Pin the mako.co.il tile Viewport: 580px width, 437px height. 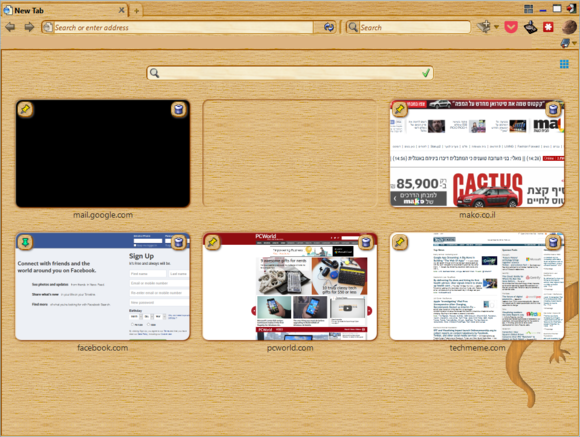[x=399, y=109]
